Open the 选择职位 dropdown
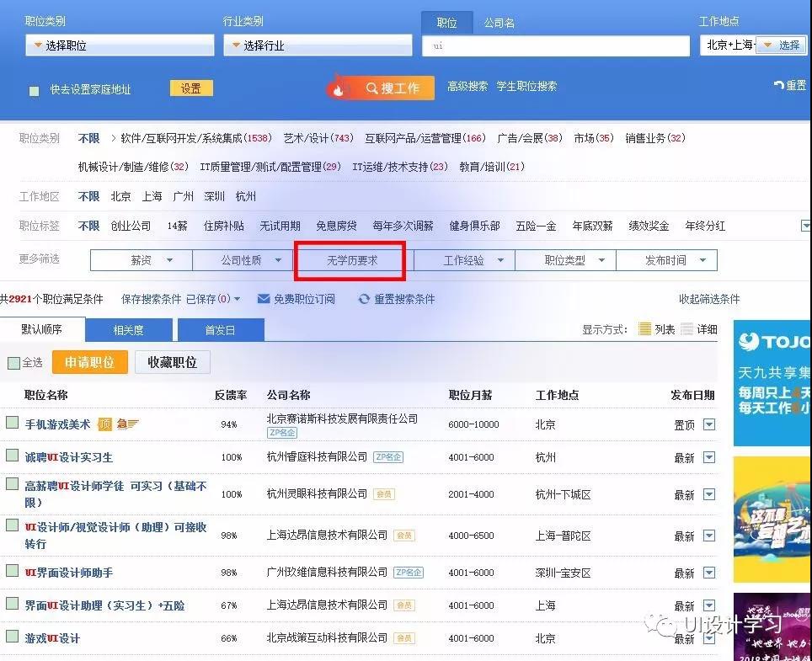 click(120, 45)
